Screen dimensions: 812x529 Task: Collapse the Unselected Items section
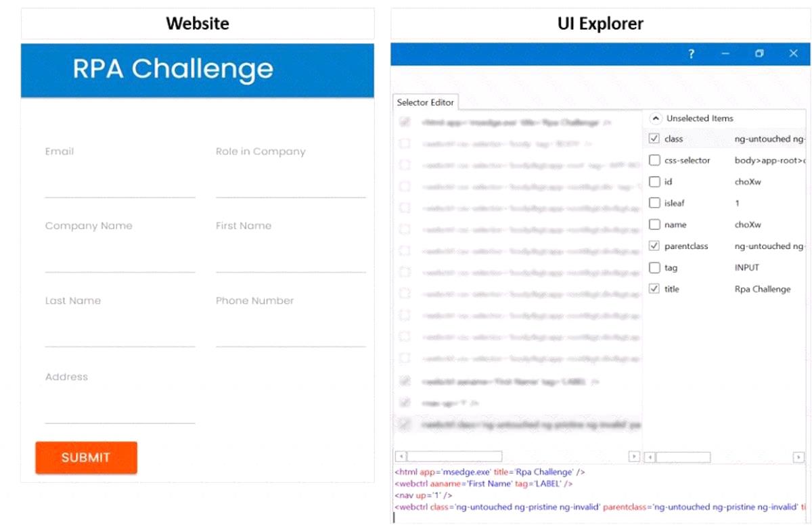pyautogui.click(x=655, y=118)
